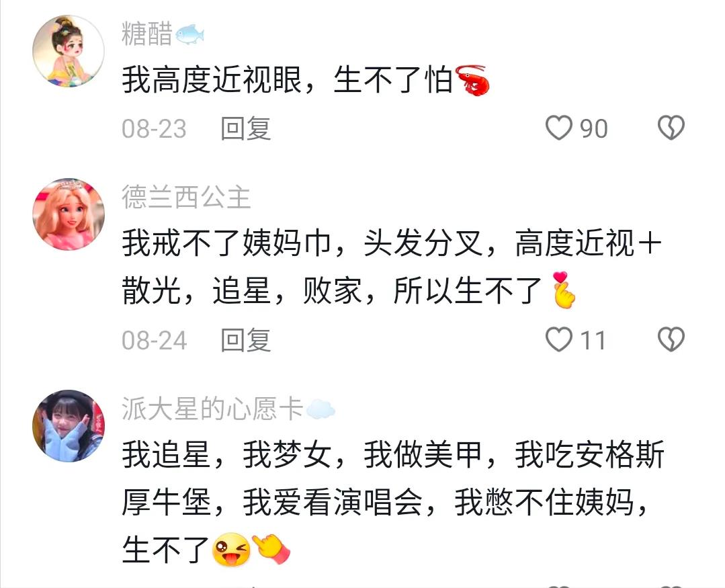This screenshot has width=725, height=588.
Task: Open username 德兰西公主
Action: 186,198
